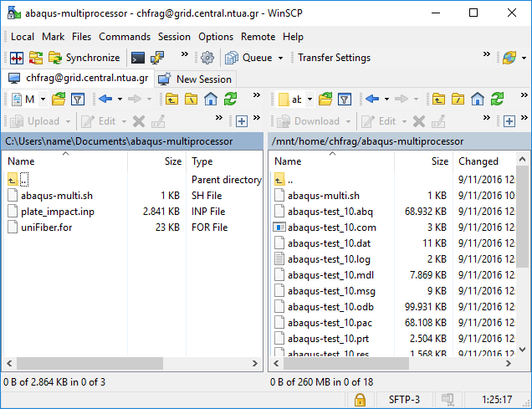The width and height of the screenshot is (532, 409).
Task: Click Transfer Settings label
Action: (334, 58)
